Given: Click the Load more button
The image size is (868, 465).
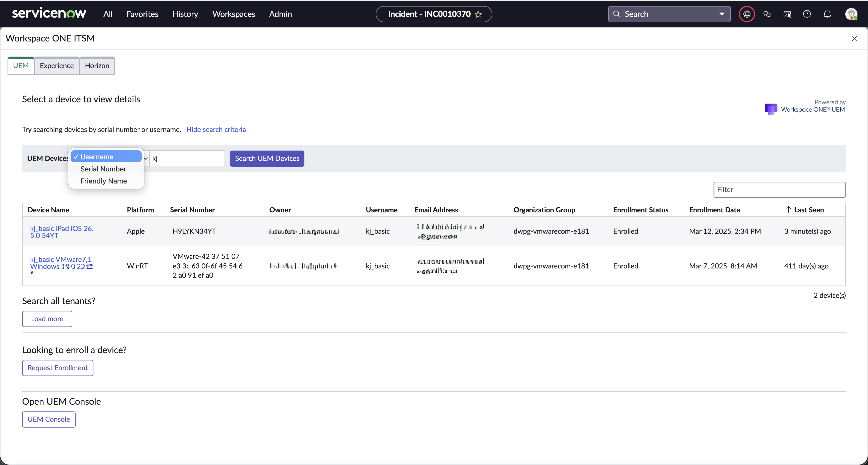Looking at the screenshot, I should point(47,319).
